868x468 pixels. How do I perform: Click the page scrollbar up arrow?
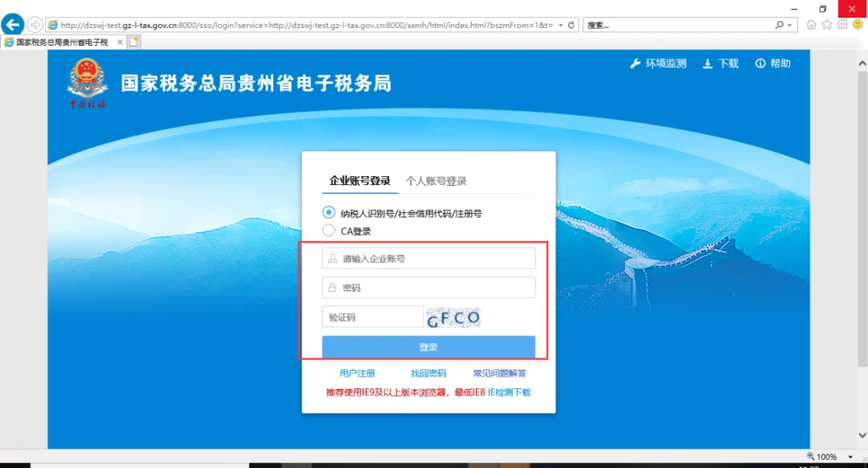point(862,64)
